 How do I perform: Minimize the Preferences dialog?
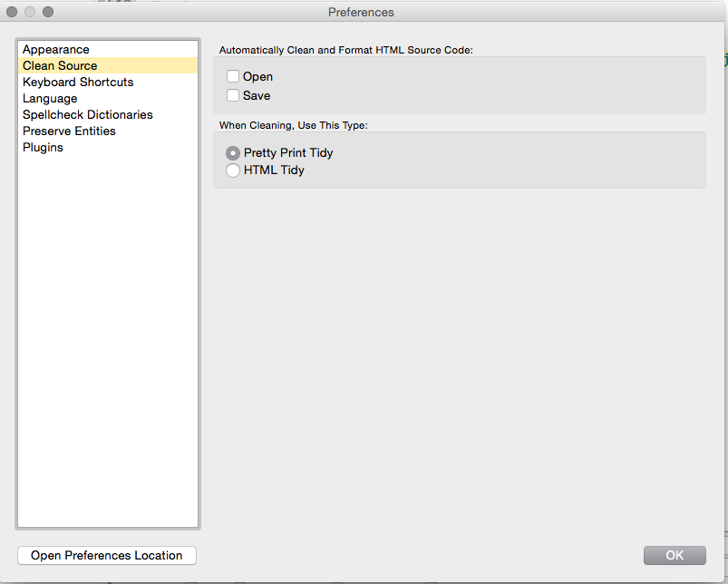point(30,12)
